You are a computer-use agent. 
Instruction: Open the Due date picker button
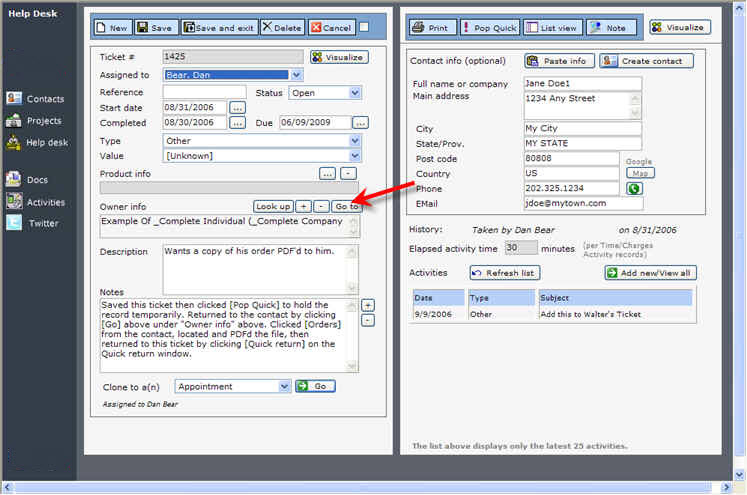[361, 123]
